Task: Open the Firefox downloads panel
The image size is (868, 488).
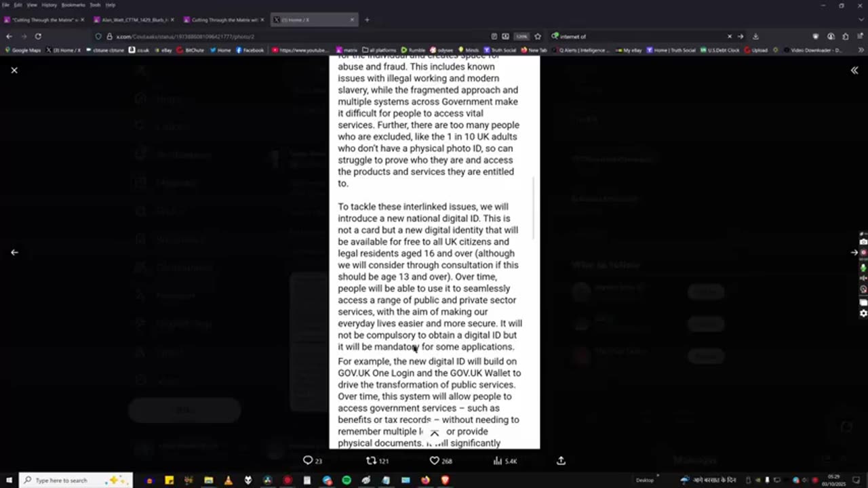Action: click(x=755, y=37)
